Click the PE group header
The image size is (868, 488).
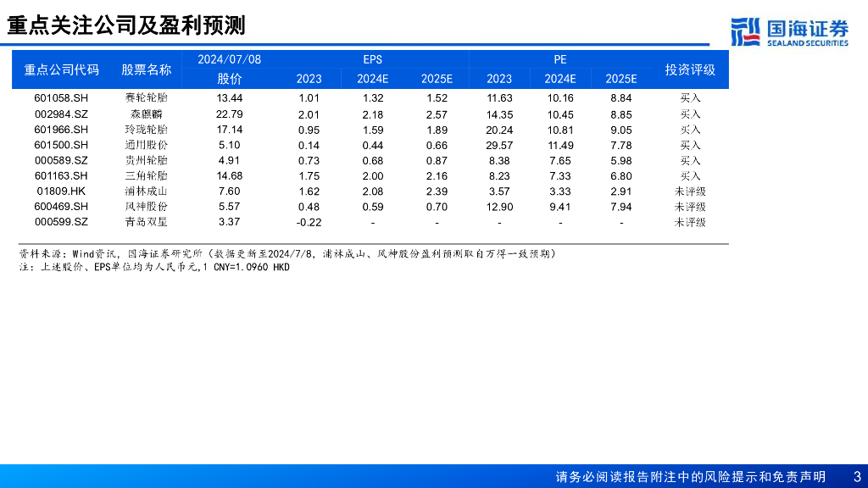click(559, 59)
